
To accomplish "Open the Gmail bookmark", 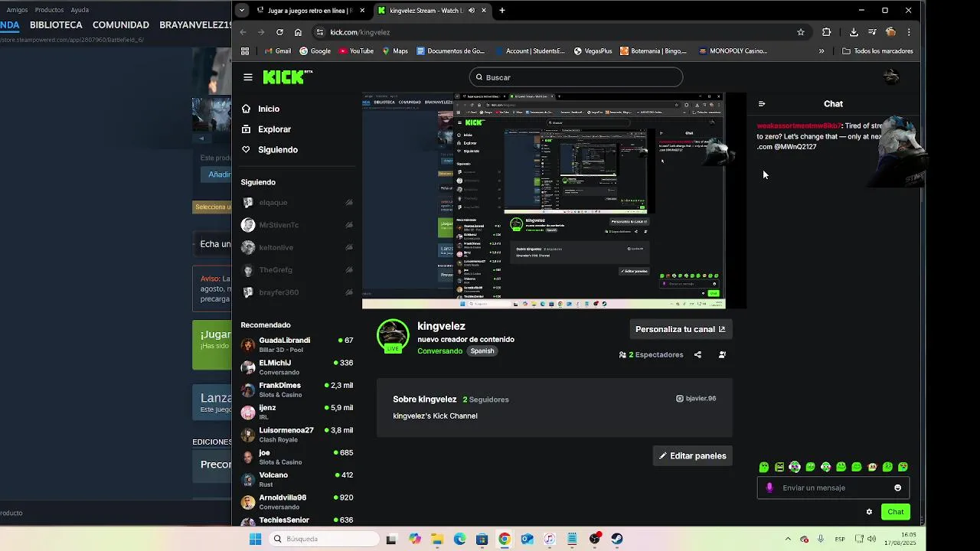I will tap(277, 51).
